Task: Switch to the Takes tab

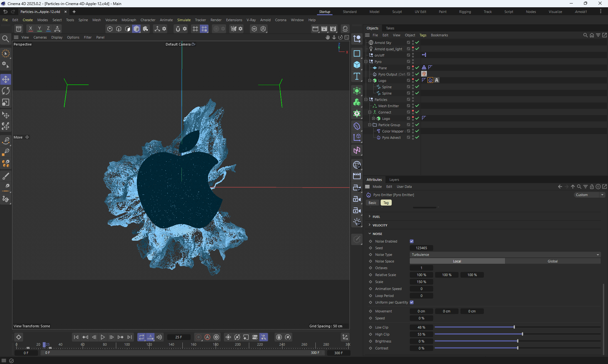Action: (390, 28)
